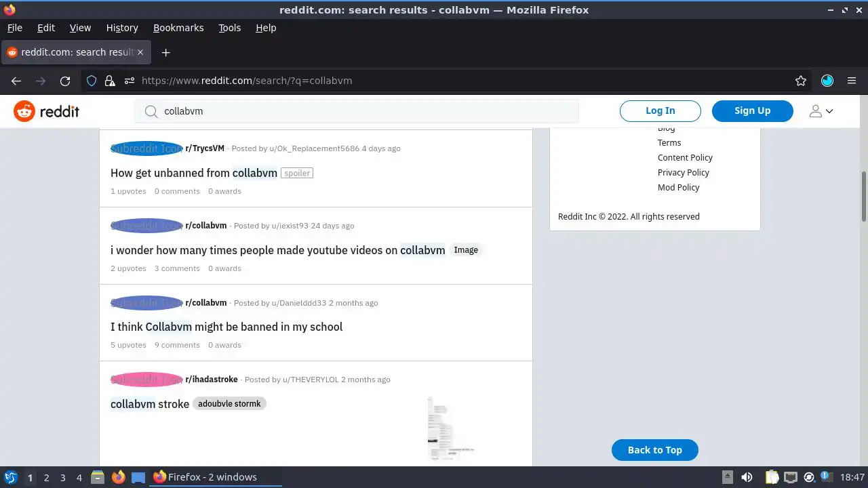Visit r/collabvm on the iexist93 post
Image resolution: width=868 pixels, height=488 pixels.
206,226
